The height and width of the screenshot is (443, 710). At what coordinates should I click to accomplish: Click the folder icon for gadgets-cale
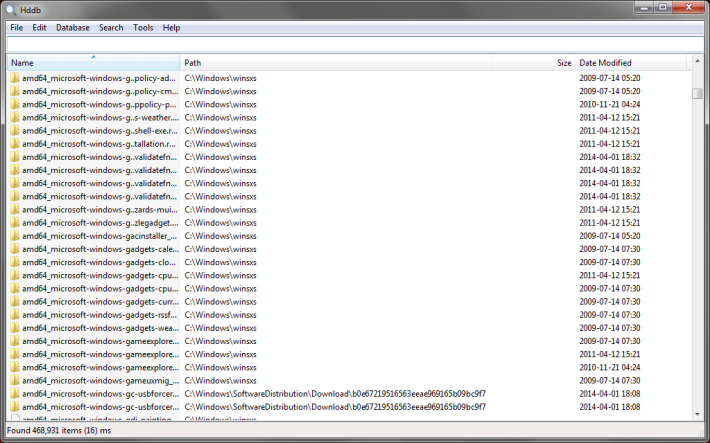[x=15, y=249]
